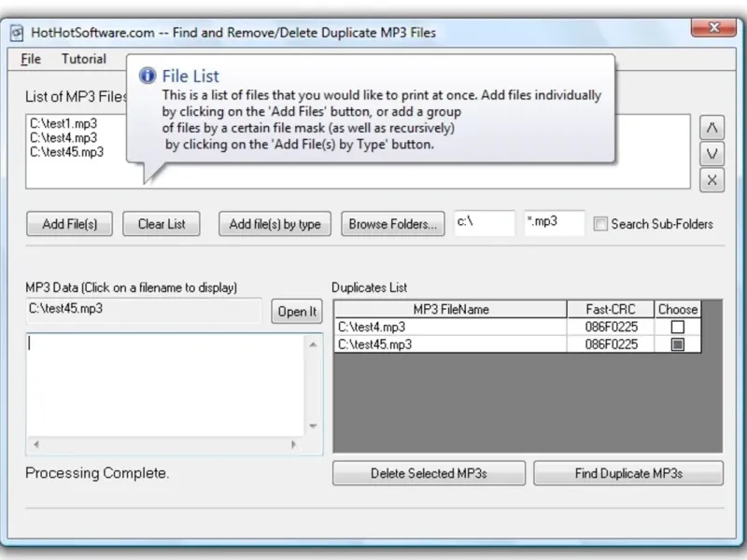Screen dimensions: 747x560
Task: Click the Browse Folders... button
Action: coord(393,224)
